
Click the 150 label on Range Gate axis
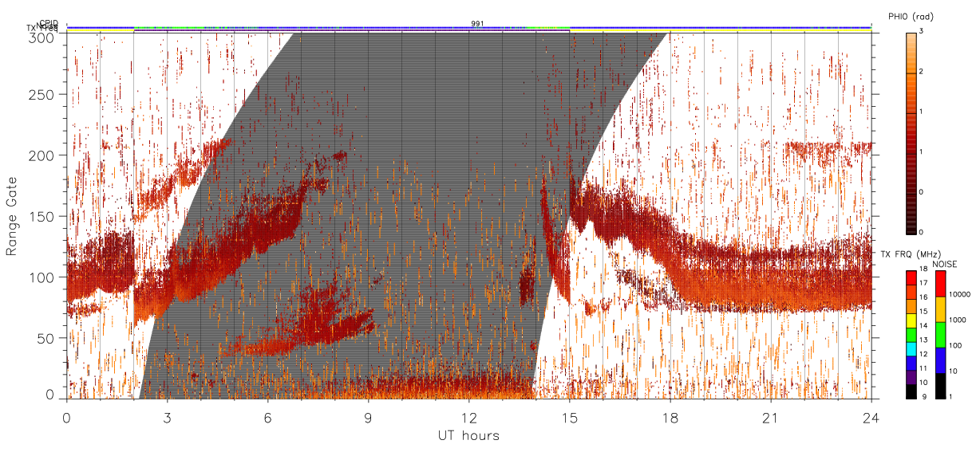pyautogui.click(x=44, y=216)
